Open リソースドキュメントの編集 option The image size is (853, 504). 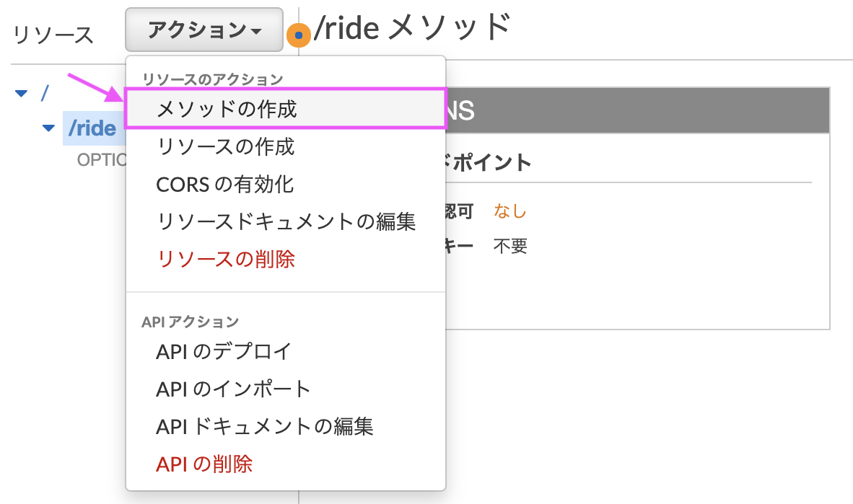pos(286,222)
